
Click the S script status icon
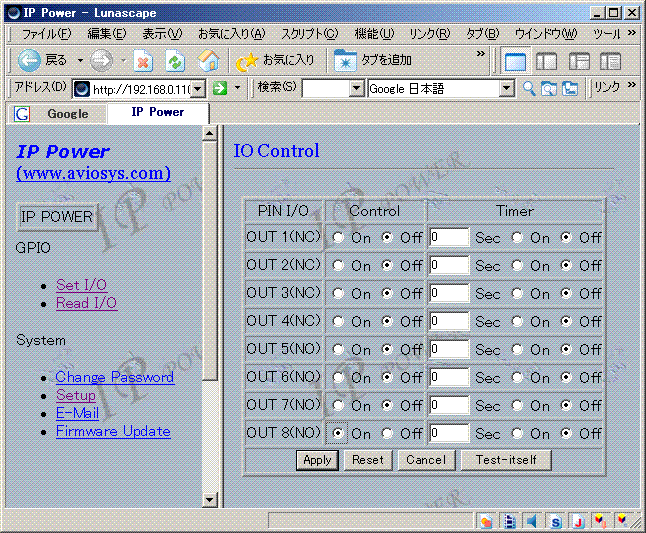pos(556,521)
